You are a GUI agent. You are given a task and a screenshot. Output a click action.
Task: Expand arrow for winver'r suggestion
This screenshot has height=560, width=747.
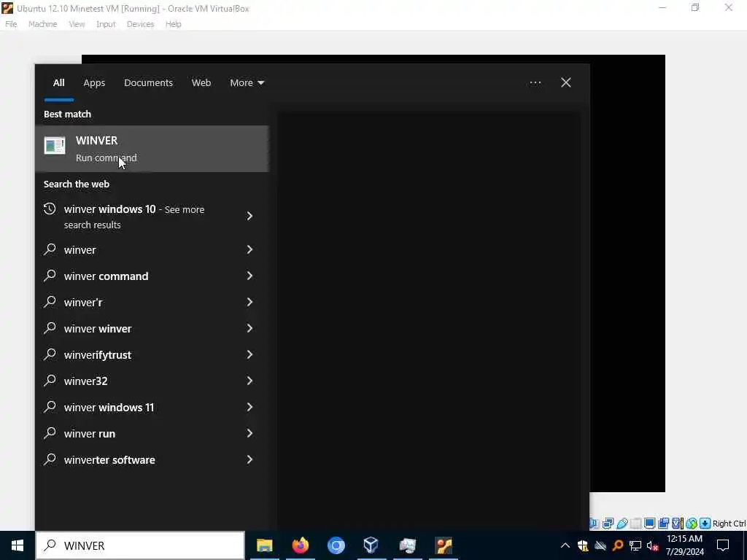249,302
